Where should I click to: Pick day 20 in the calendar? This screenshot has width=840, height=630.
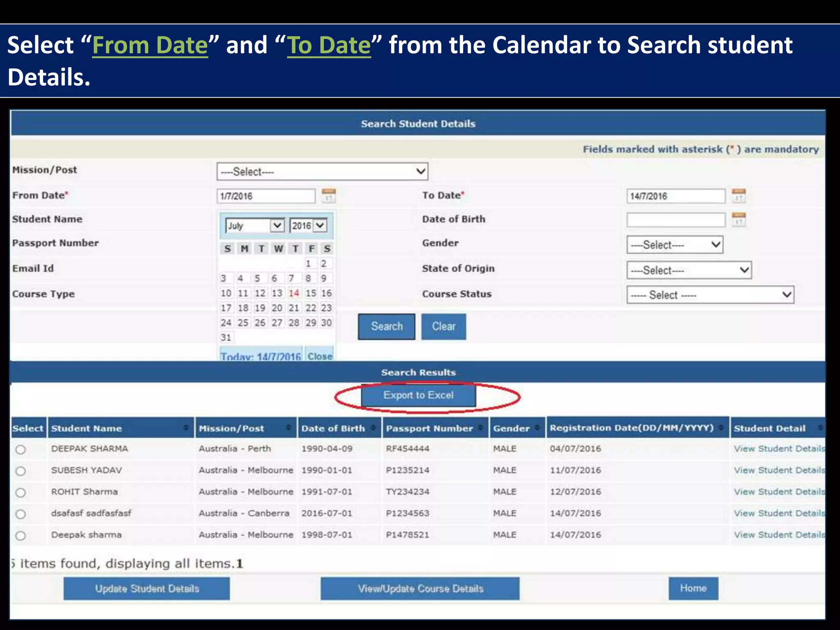(277, 308)
